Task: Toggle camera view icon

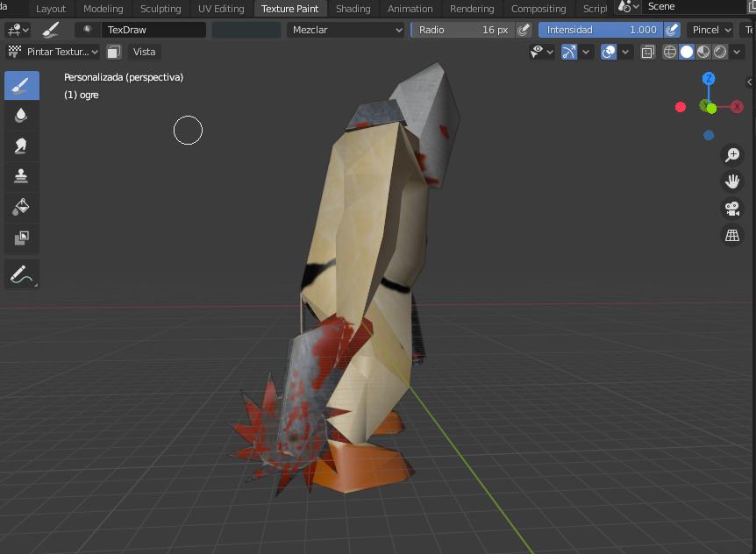Action: tap(732, 209)
